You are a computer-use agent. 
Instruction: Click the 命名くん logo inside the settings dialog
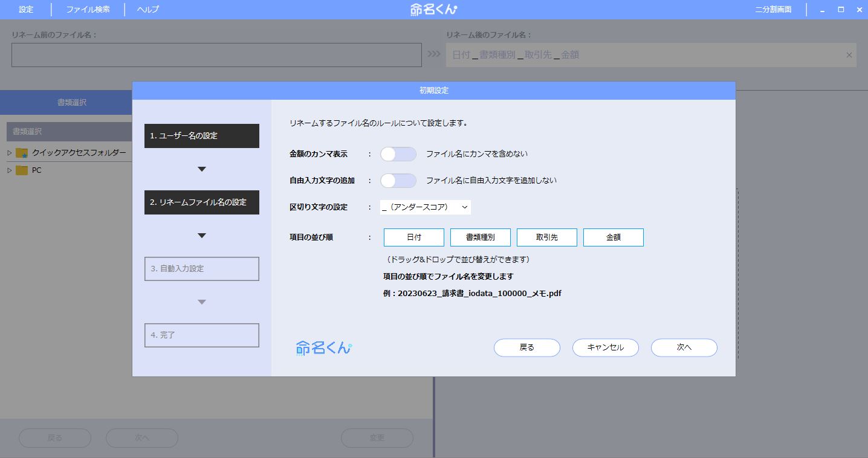323,347
